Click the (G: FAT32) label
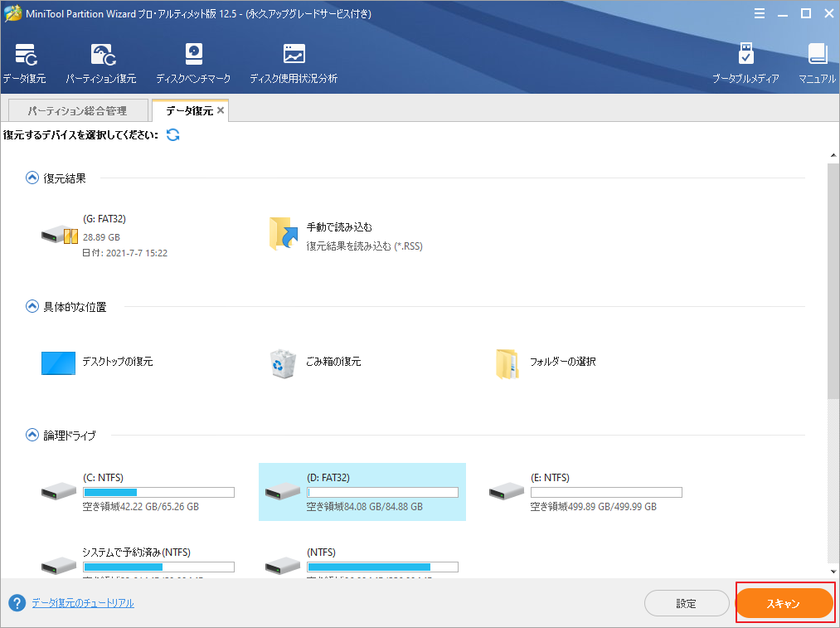Image resolution: width=840 pixels, height=628 pixels. pos(104,219)
